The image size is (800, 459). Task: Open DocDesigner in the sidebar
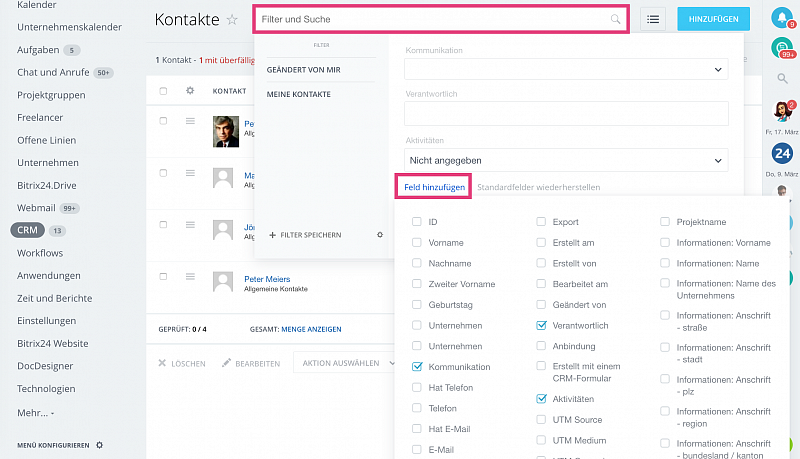tap(45, 366)
